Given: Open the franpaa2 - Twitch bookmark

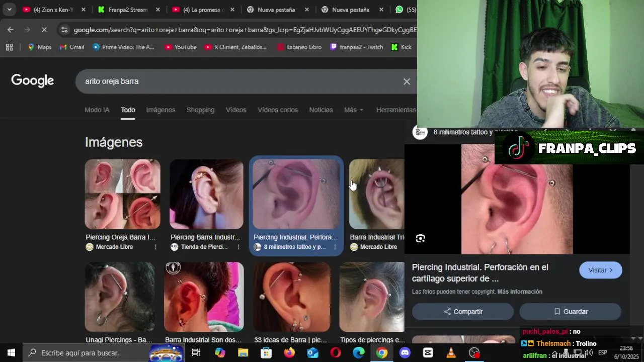Looking at the screenshot, I should pos(356,47).
